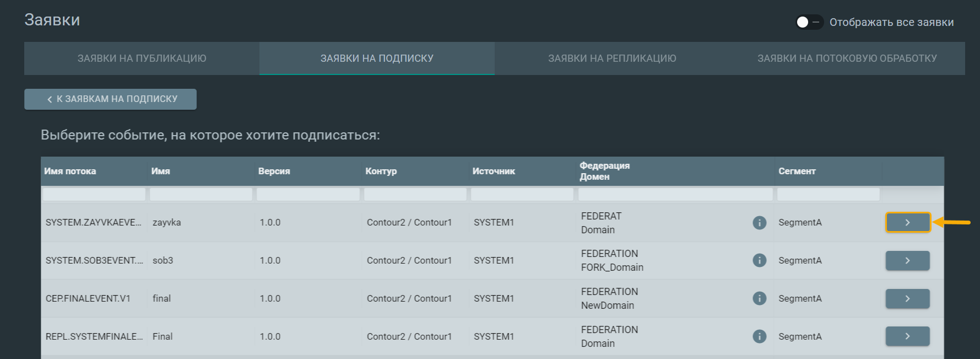Focus filter field under 'Имя' column
The height and width of the screenshot is (359, 980).
click(201, 194)
